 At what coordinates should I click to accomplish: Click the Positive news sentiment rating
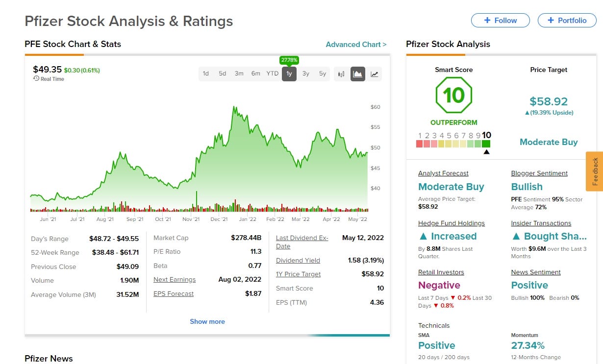[x=529, y=285]
